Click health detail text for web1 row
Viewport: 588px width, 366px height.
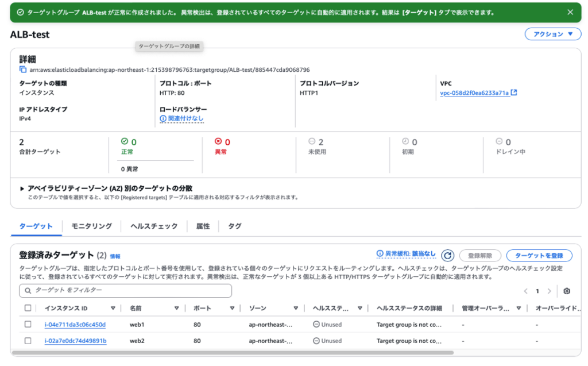point(409,325)
